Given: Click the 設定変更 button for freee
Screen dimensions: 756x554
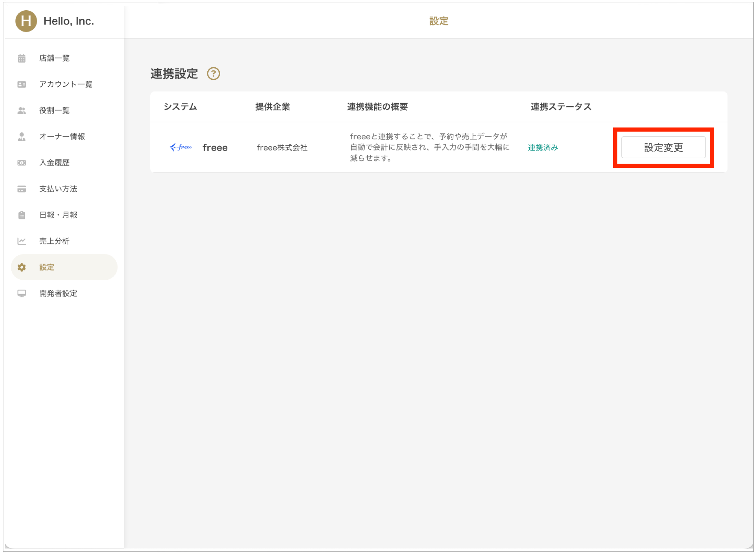Looking at the screenshot, I should click(x=663, y=147).
